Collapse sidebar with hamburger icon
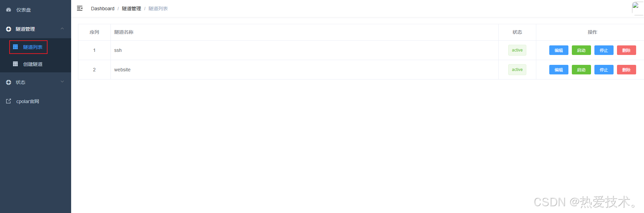The height and width of the screenshot is (213, 644). click(x=80, y=8)
